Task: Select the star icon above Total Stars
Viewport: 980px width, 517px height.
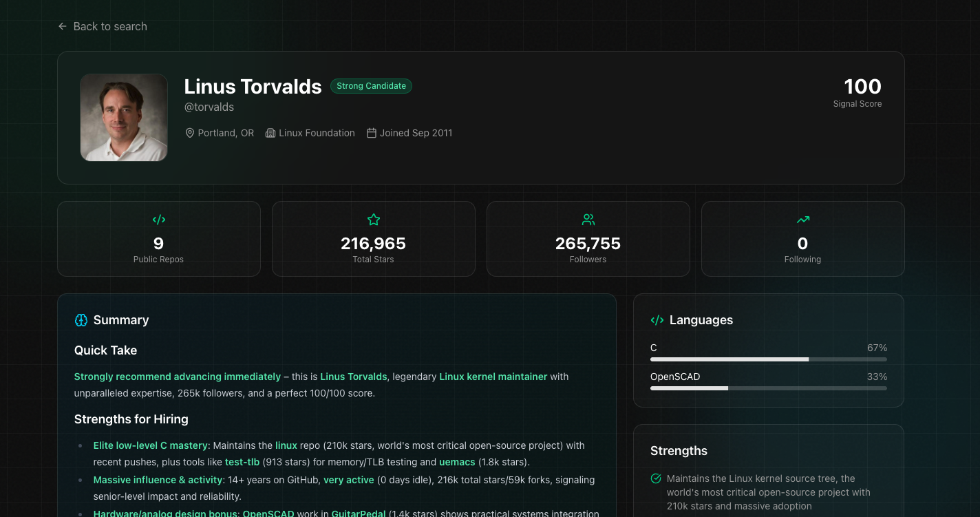Action: click(373, 219)
